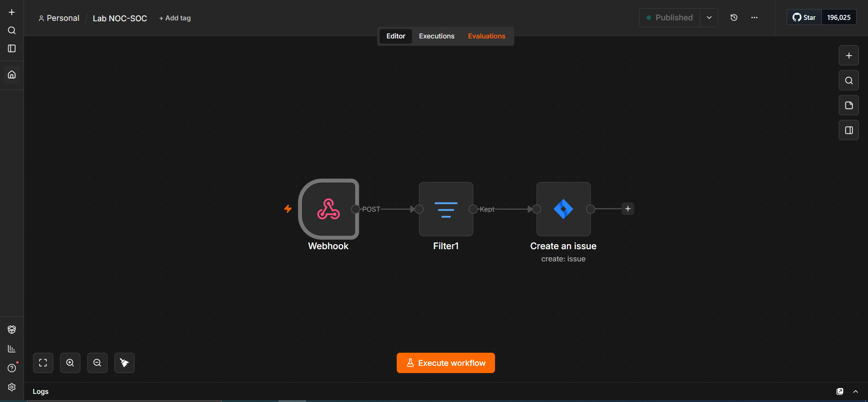The height and width of the screenshot is (402, 868).
Task: Click the 'create: issue' subtitle text
Action: coord(563,259)
